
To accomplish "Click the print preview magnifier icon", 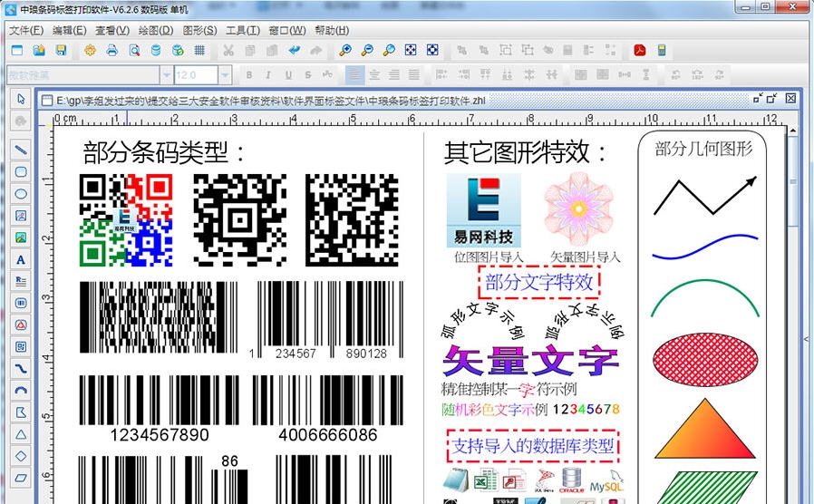I will [134, 50].
